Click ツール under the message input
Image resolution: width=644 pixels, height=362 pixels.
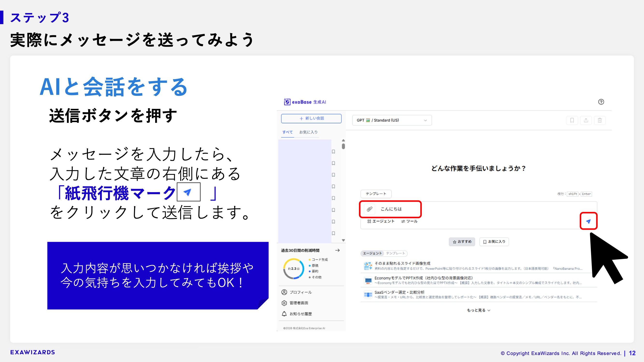[x=409, y=221]
